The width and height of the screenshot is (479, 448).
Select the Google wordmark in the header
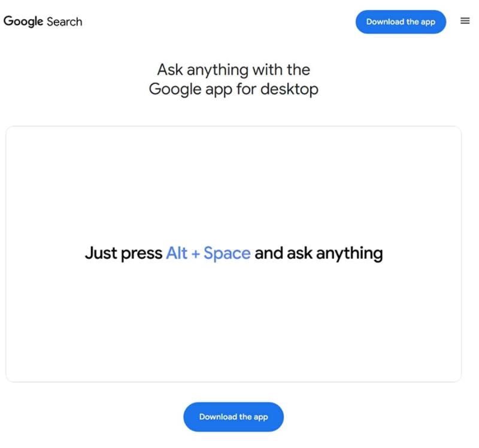click(22, 21)
